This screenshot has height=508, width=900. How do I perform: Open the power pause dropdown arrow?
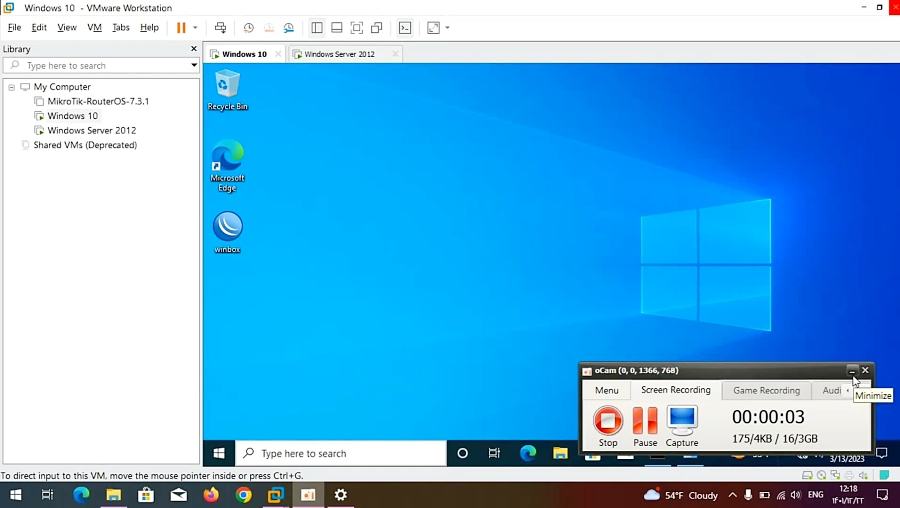(195, 28)
